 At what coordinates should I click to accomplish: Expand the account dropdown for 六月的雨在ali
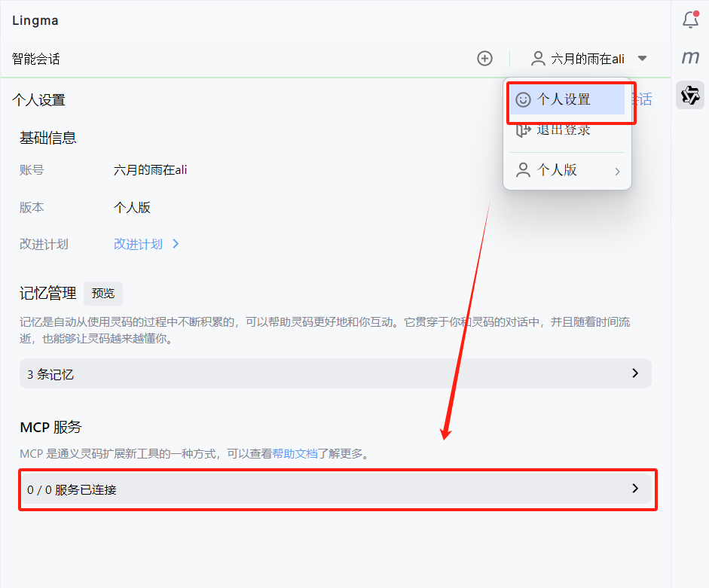(642, 58)
